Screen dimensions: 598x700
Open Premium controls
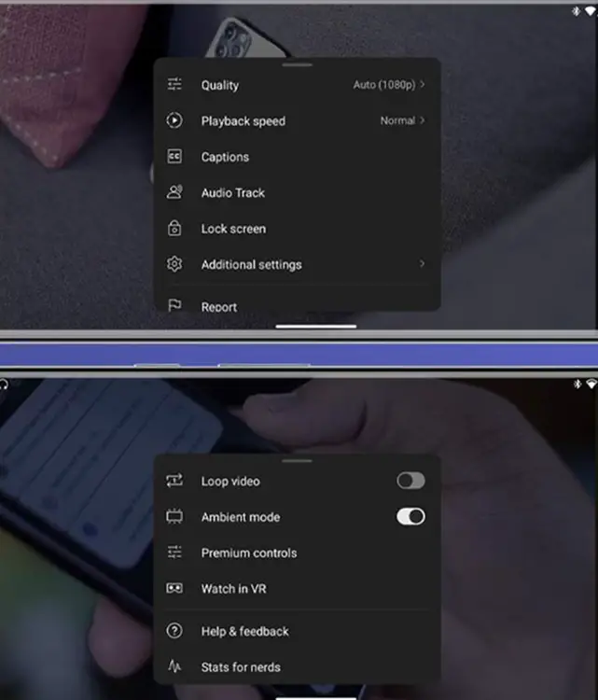298,553
